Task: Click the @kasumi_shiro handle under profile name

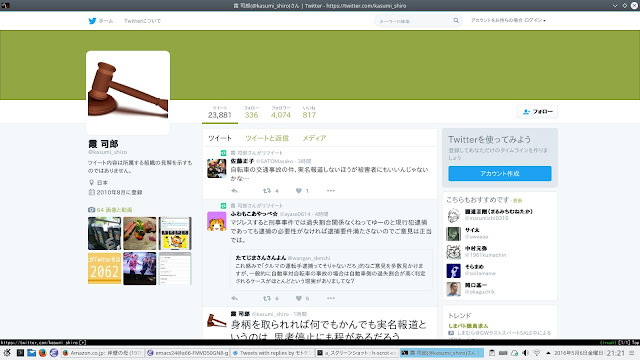Action: click(x=107, y=152)
